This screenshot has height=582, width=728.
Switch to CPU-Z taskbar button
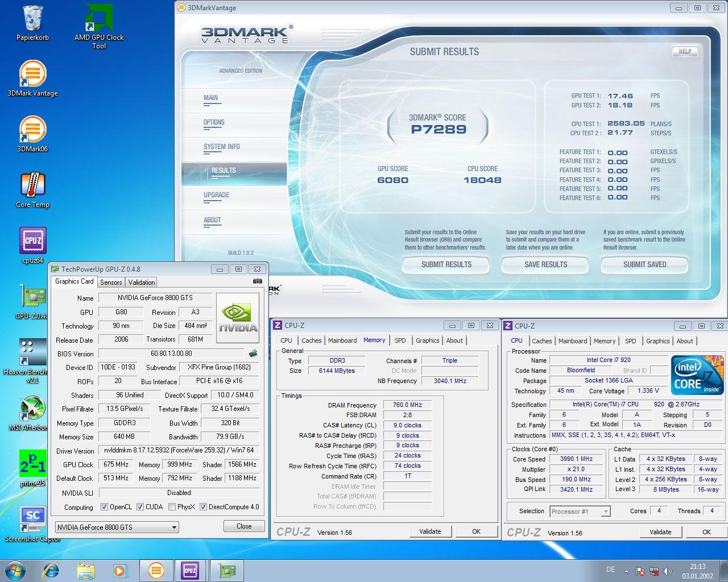190,571
